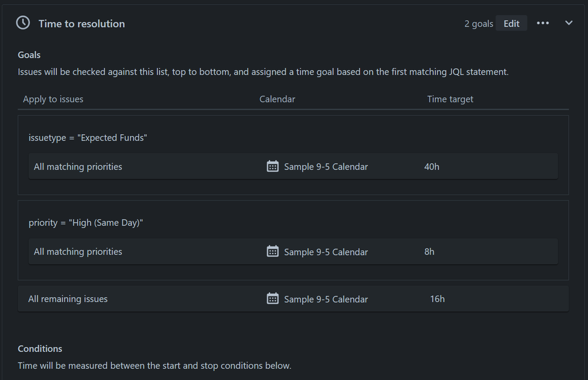Collapse the Time to resolution section chevron
Screen dimensions: 588x380
tap(569, 23)
